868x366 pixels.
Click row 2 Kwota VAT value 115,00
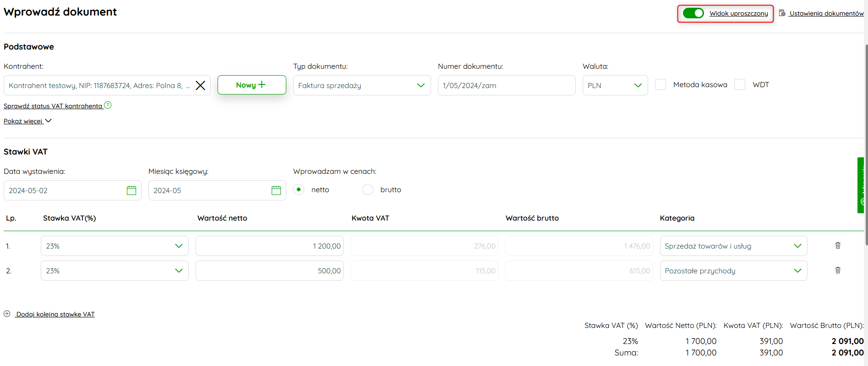pos(424,271)
